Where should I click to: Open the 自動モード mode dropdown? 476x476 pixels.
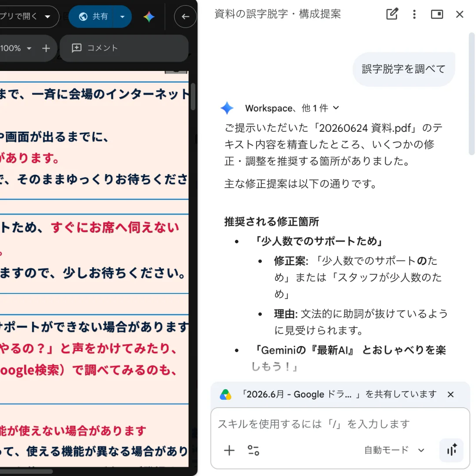(394, 450)
